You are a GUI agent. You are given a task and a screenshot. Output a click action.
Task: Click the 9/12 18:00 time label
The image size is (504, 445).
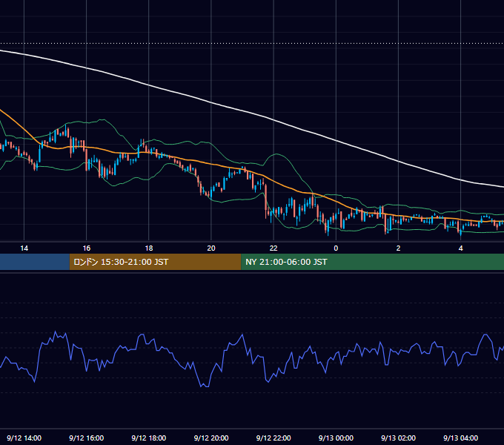pyautogui.click(x=149, y=438)
